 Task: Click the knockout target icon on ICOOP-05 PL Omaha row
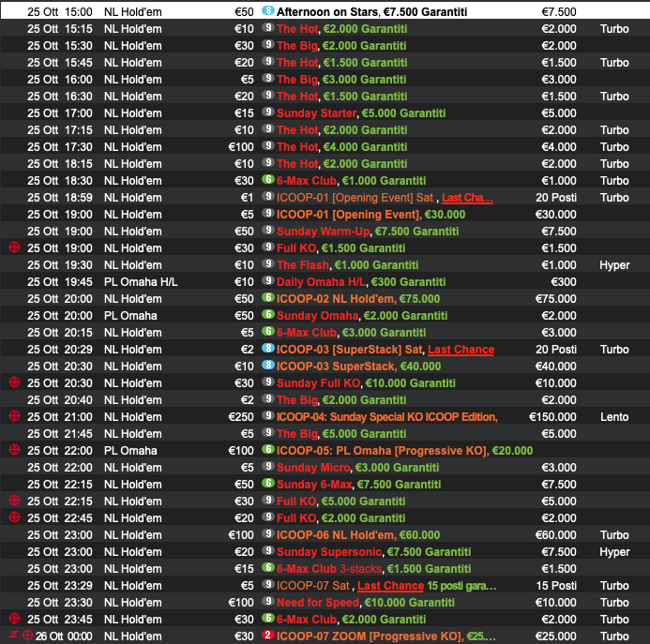[x=14, y=450]
